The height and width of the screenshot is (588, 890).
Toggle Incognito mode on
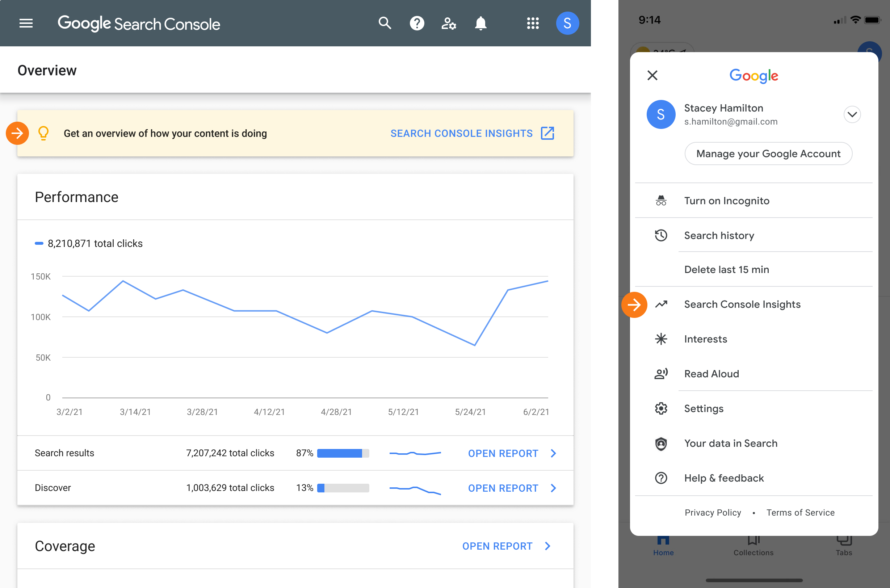(x=726, y=200)
